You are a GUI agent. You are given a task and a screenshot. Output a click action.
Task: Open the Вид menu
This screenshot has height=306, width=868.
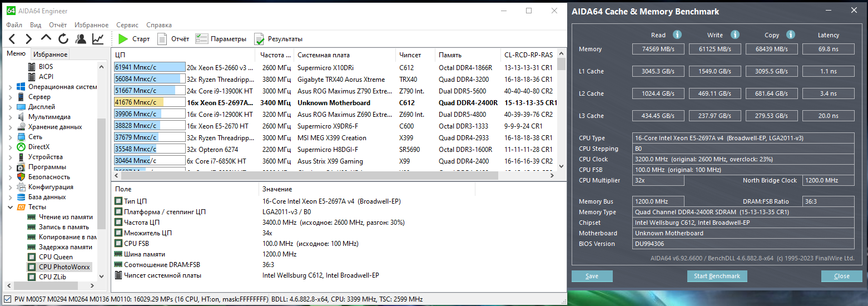click(x=36, y=25)
